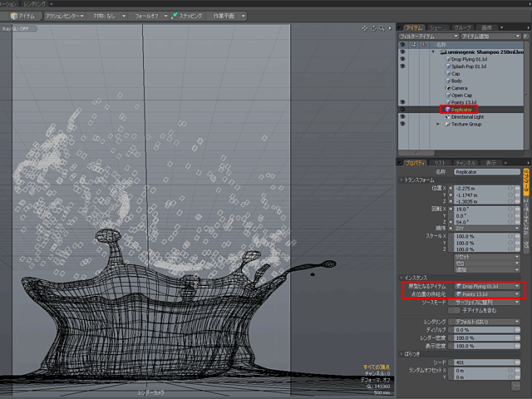Switch to the チャンネル channels tab
The height and width of the screenshot is (399, 532).
tap(465, 163)
